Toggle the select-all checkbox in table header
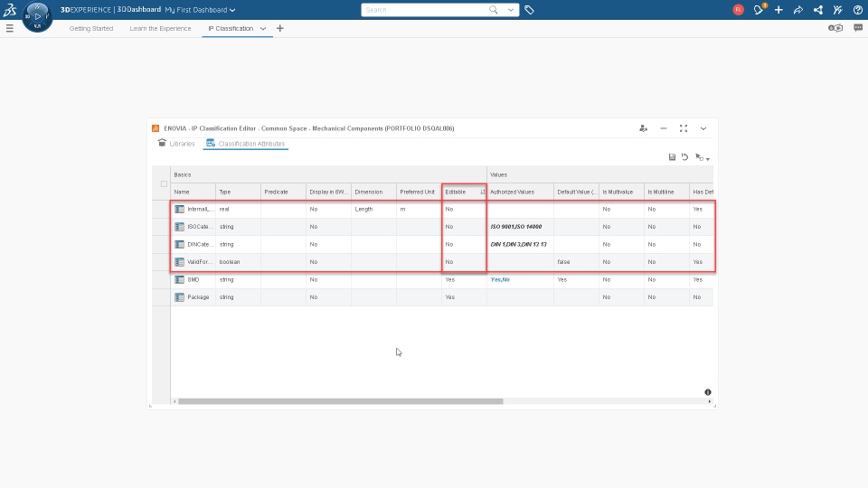Image resolution: width=868 pixels, height=488 pixels. (x=164, y=183)
